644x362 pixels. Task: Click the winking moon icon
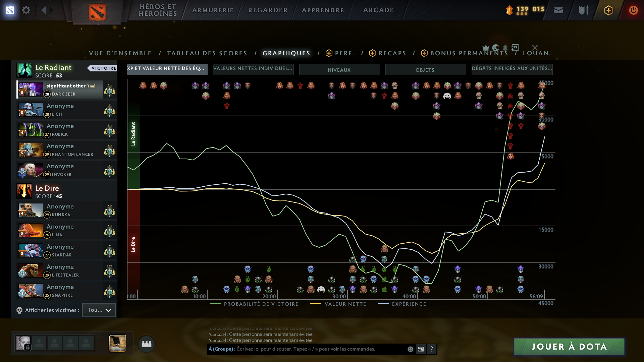[495, 48]
